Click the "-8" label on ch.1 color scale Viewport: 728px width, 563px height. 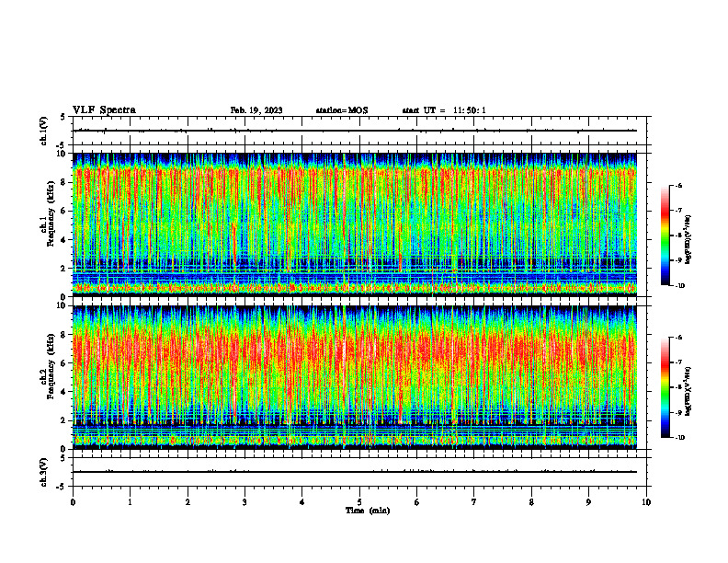pyautogui.click(x=678, y=236)
